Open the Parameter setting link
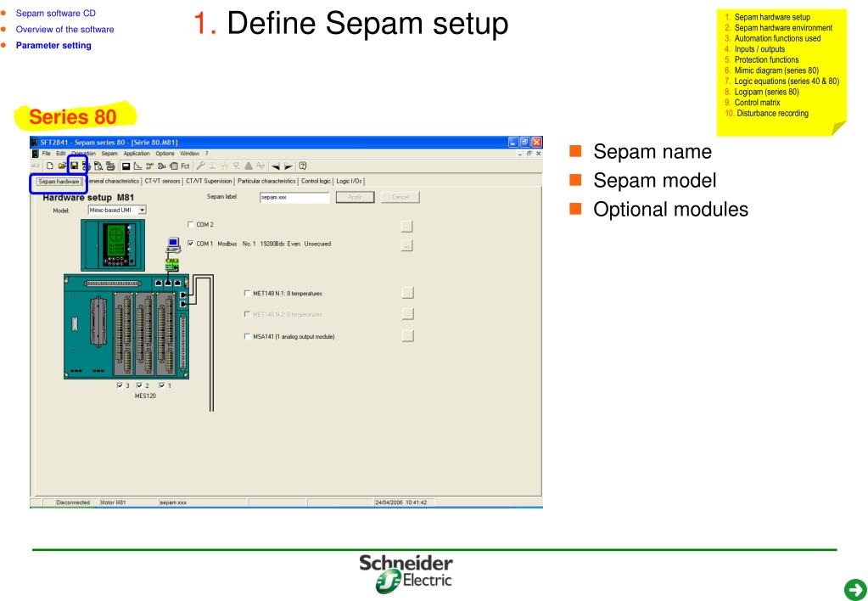Viewport: 868px width, 601px height. pos(53,46)
